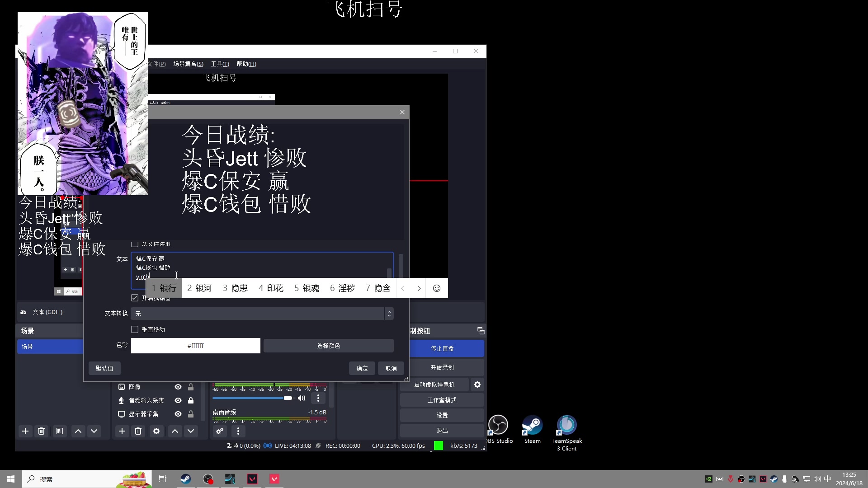Move the scene down with the down arrow
This screenshot has width=868, height=488.
tap(94, 431)
